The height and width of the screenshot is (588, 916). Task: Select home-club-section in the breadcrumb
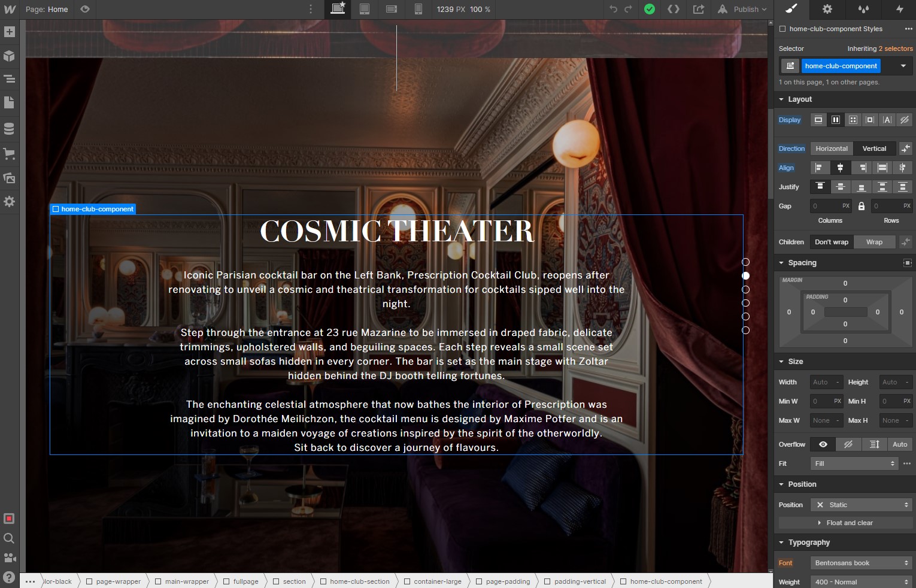tap(359, 581)
